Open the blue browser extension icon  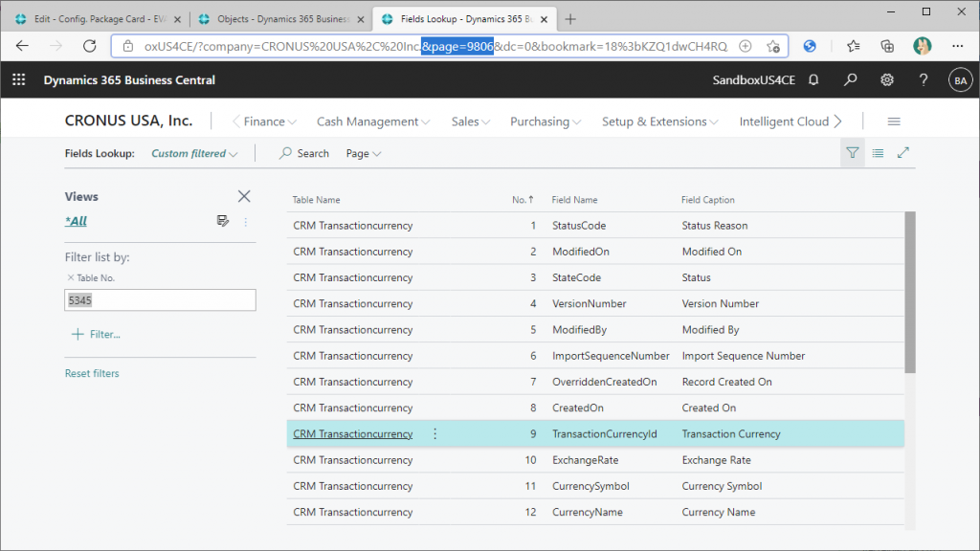pos(810,46)
